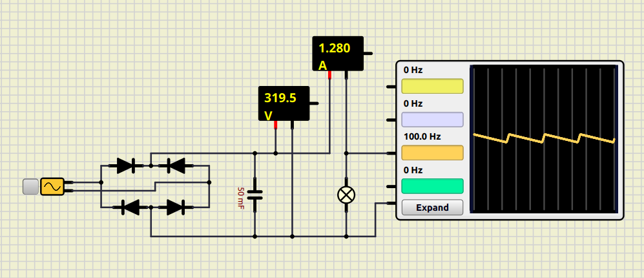Select the top-right diode of the bridge
The image size is (644, 278).
tap(172, 166)
